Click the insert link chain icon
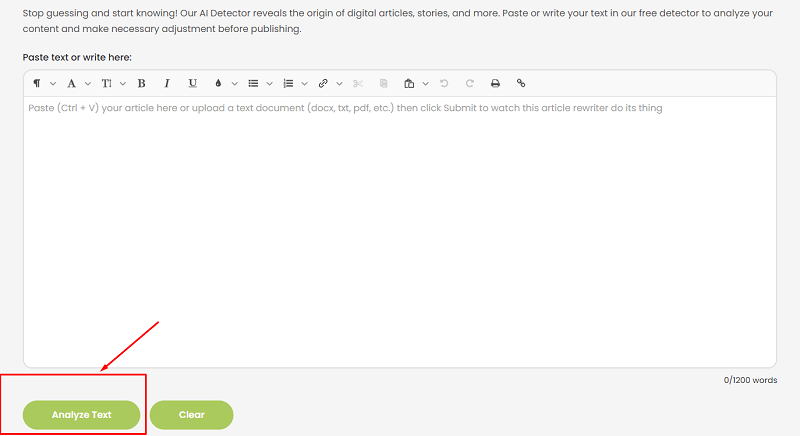The height and width of the screenshot is (436, 800). pyautogui.click(x=323, y=83)
